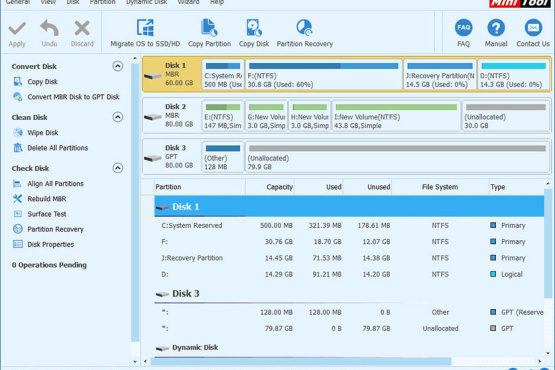This screenshot has width=555, height=370.
Task: Select E:(NTFS) 147 MB block on Disk 2
Action: (223, 116)
